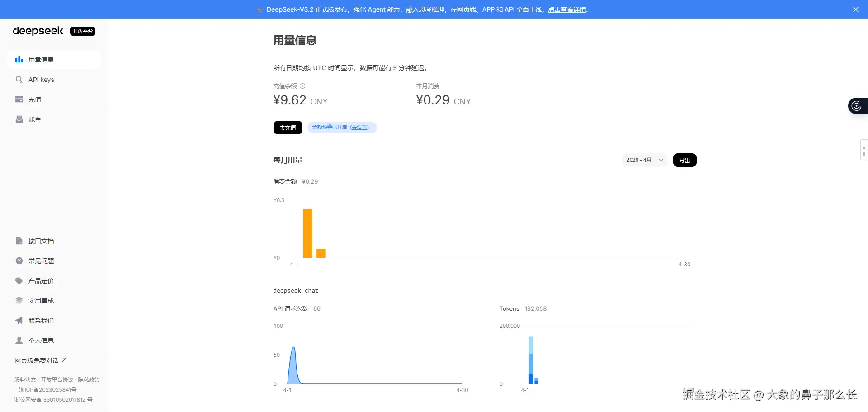This screenshot has height=412, width=868.
Task: Open 接口文档 via its document icon
Action: tap(19, 241)
